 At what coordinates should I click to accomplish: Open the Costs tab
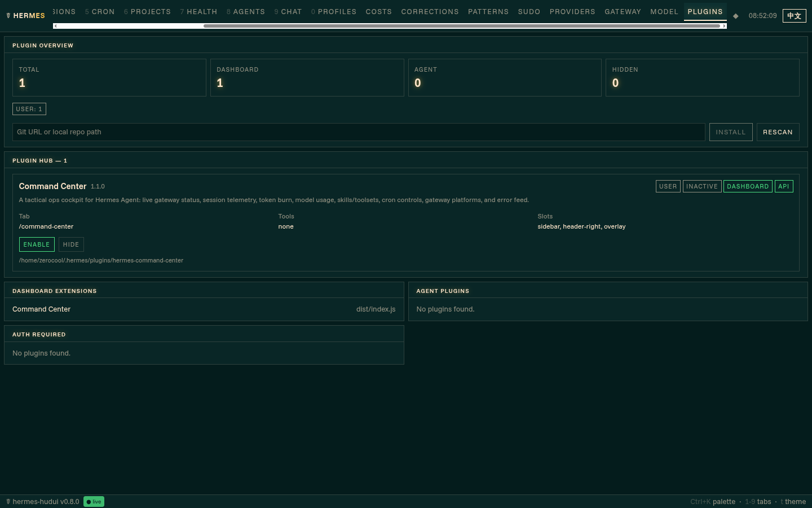[x=378, y=11]
